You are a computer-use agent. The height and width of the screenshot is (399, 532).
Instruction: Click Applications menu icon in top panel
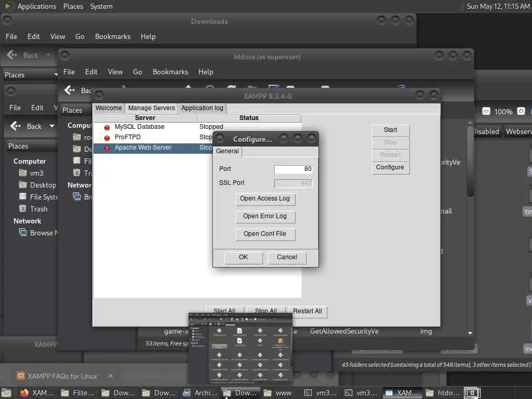[x=9, y=6]
